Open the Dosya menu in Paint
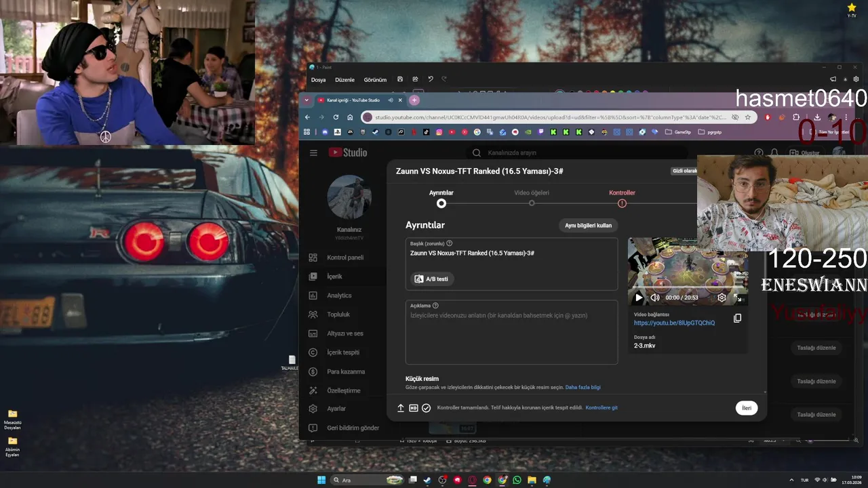The height and width of the screenshot is (488, 868). tap(319, 80)
